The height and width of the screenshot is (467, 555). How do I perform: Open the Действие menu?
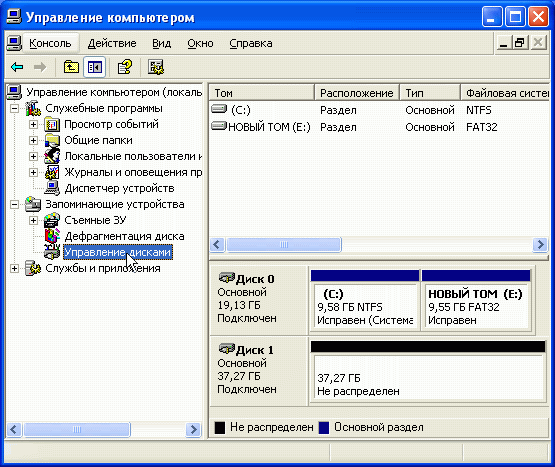pyautogui.click(x=112, y=43)
